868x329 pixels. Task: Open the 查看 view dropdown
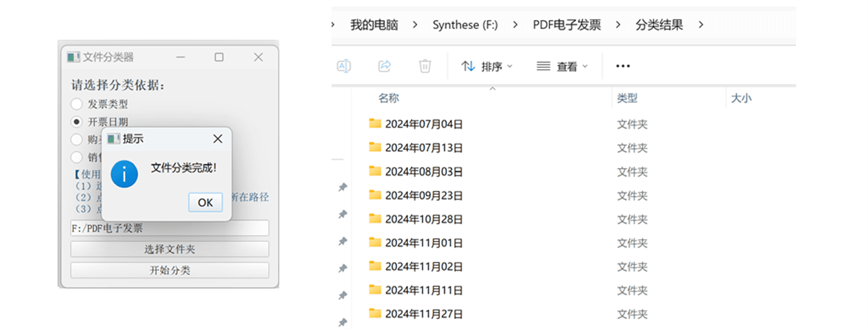(562, 66)
